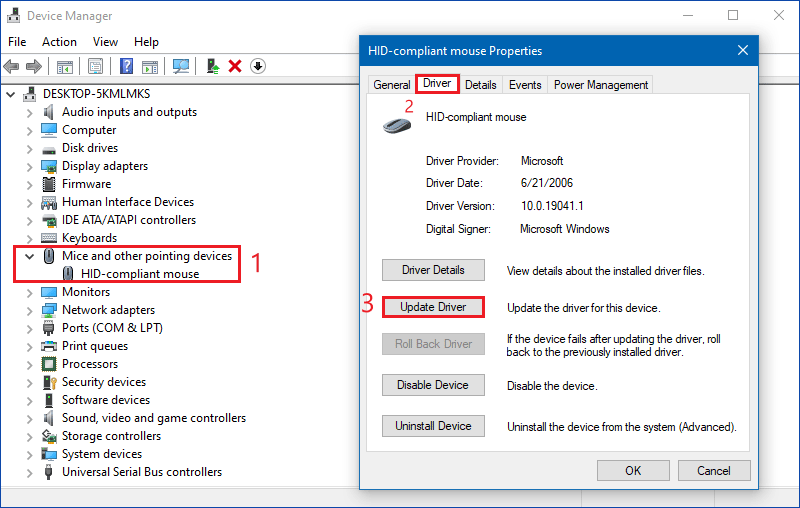The height and width of the screenshot is (508, 800).
Task: Open the File menu
Action: coord(17,42)
